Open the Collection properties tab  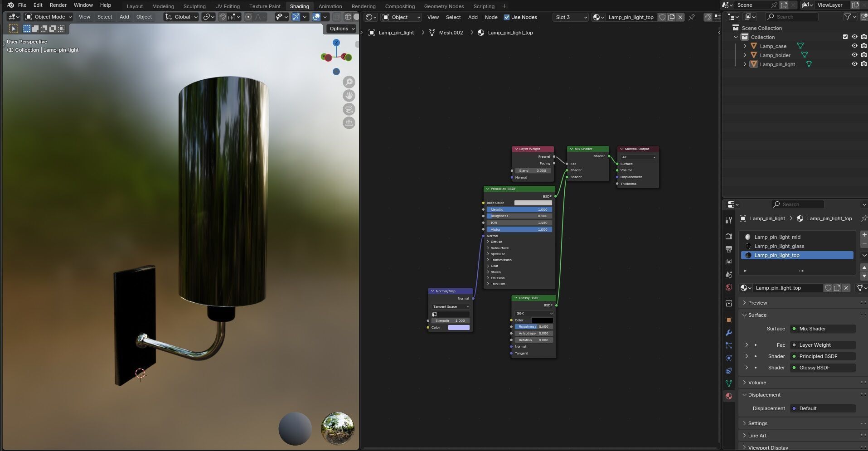coord(729,304)
